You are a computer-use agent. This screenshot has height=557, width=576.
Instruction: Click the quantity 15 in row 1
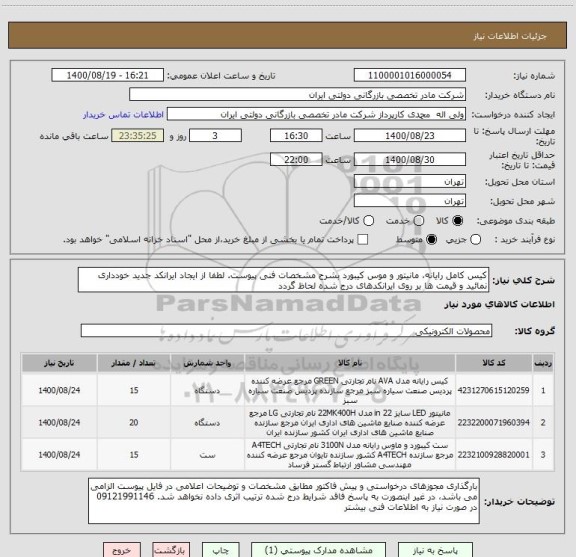point(134,390)
